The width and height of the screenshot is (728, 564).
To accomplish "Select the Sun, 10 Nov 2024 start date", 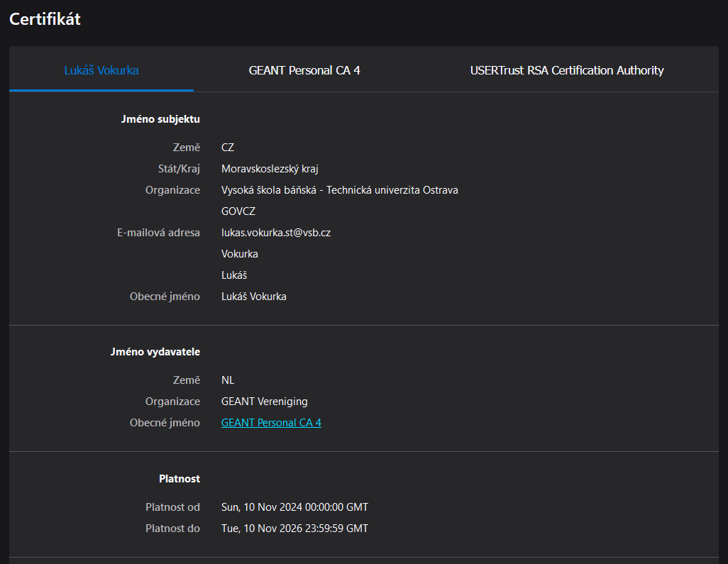I will (x=294, y=507).
